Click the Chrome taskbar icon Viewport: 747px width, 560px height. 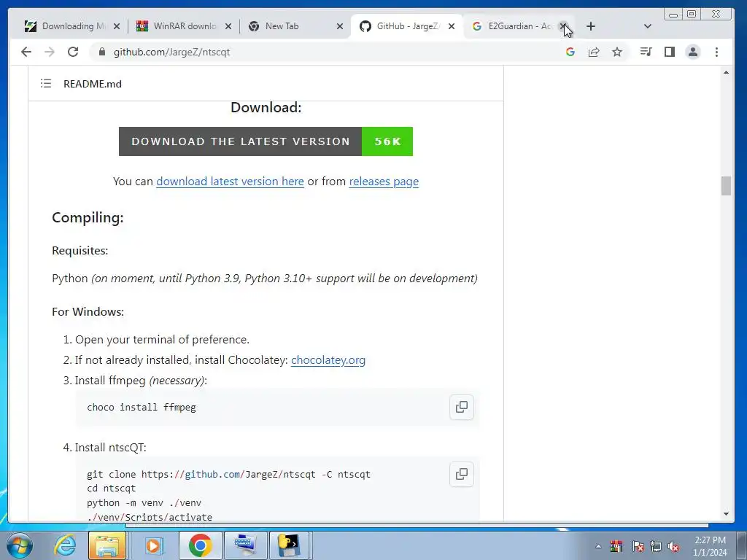pos(200,545)
